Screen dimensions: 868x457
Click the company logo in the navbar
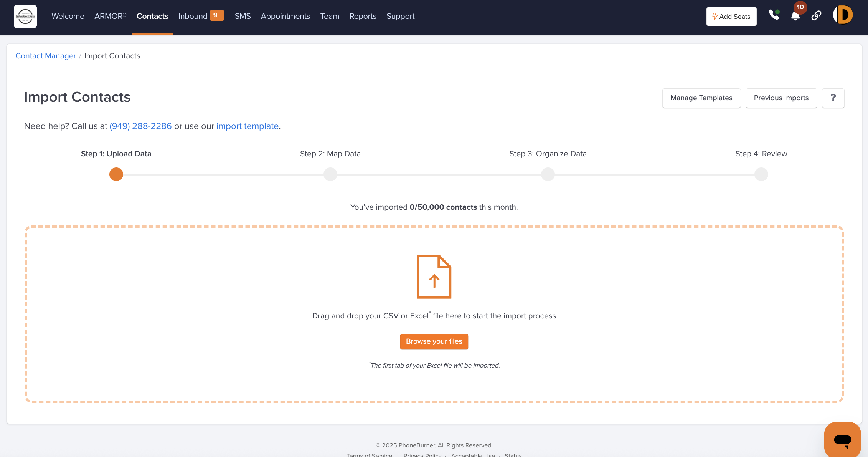[25, 16]
